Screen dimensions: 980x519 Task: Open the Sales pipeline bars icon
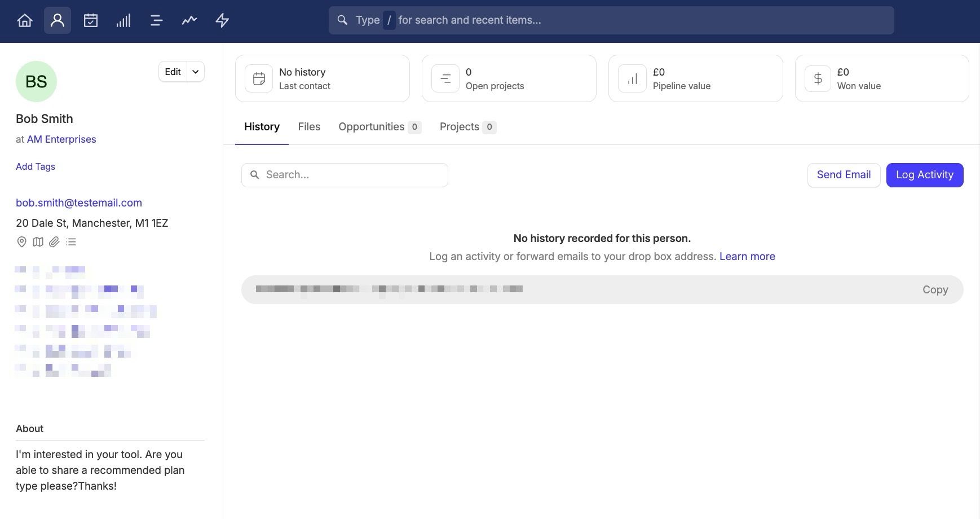coord(123,20)
